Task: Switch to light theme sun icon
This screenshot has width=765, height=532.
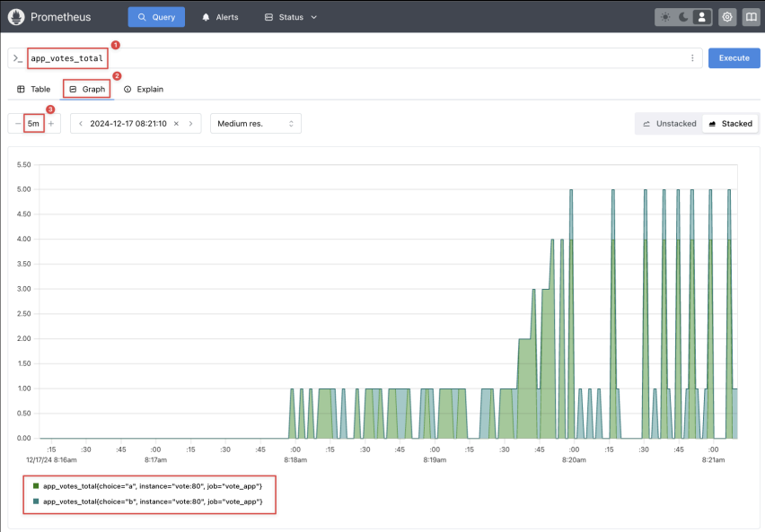Action: [665, 17]
